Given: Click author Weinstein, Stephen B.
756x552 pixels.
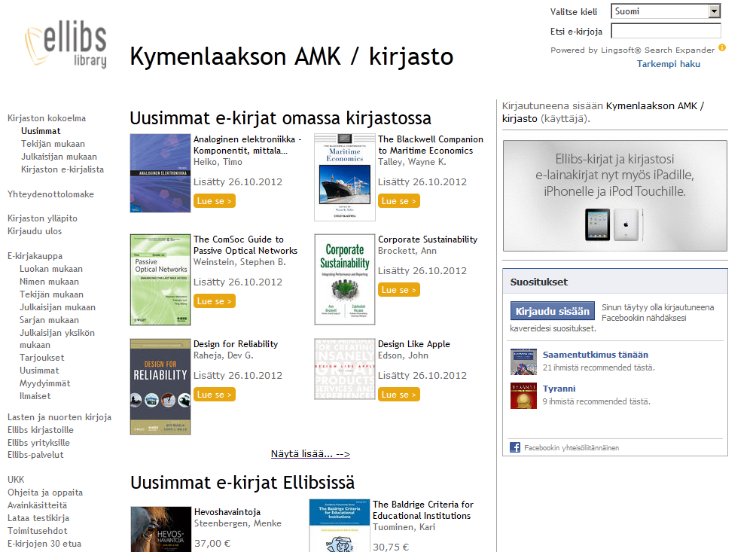Looking at the screenshot, I should (239, 262).
